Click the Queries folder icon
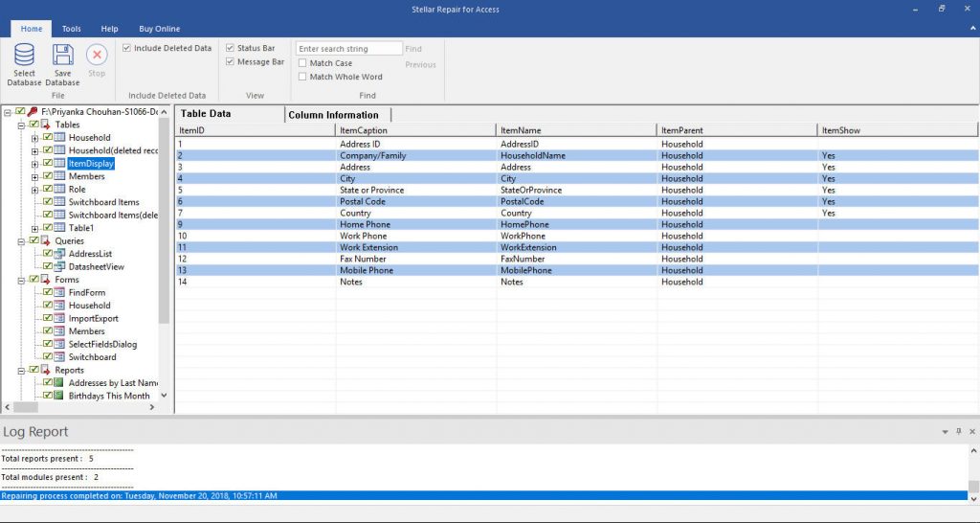The height and width of the screenshot is (523, 980). coord(46,240)
